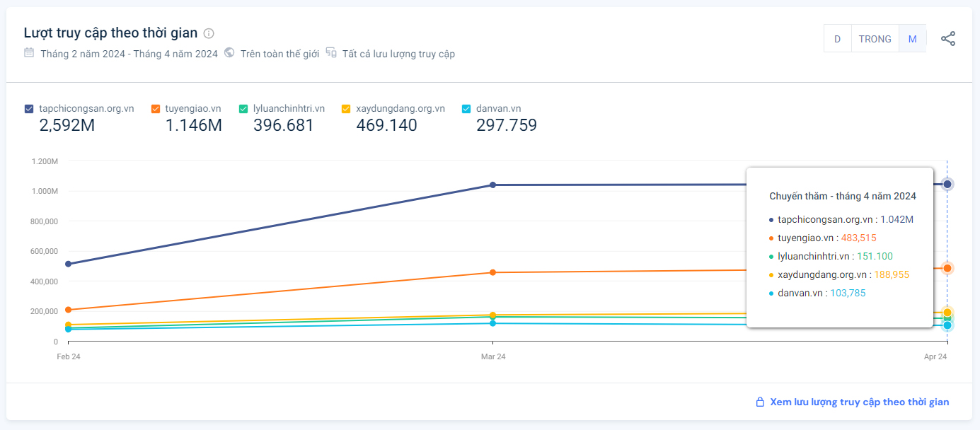Uncheck the tapchicongsan.org.vn checkbox
The image size is (980, 430).
[29, 109]
